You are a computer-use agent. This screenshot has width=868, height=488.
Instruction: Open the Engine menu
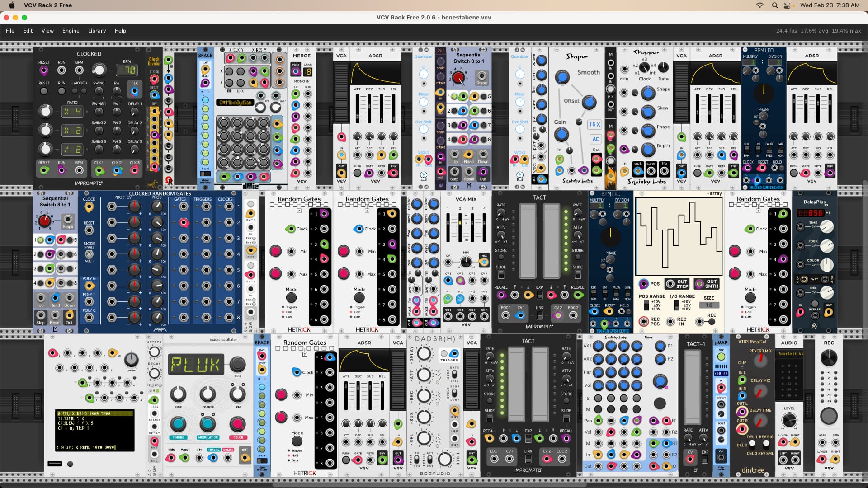[71, 31]
